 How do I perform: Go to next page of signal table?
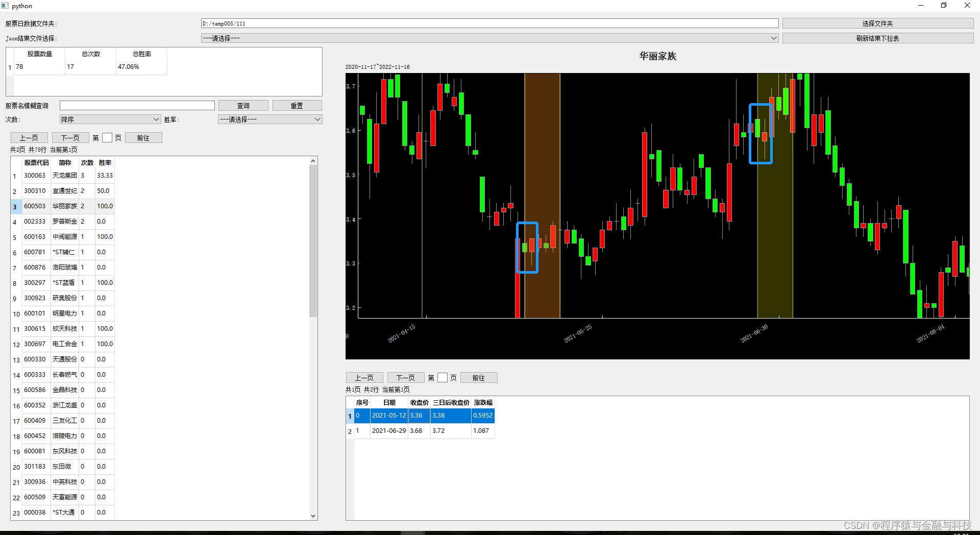pyautogui.click(x=406, y=378)
